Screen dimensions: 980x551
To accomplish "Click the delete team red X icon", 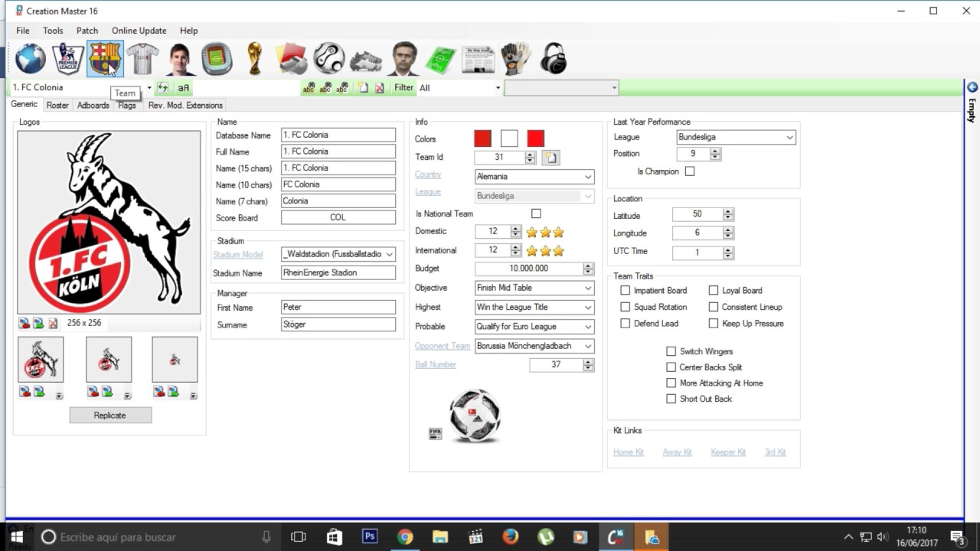I will pyautogui.click(x=379, y=88).
